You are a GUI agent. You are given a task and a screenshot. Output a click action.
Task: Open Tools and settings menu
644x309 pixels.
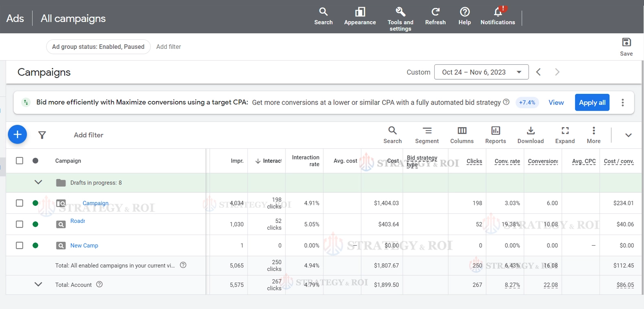(x=400, y=19)
